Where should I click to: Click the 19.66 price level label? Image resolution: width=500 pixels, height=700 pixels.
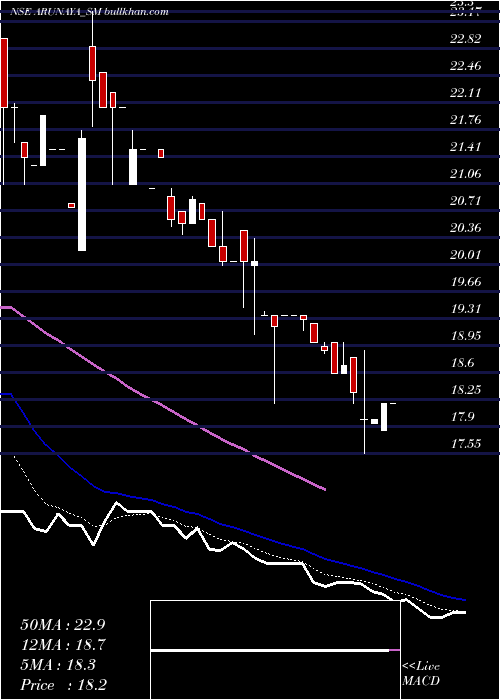click(466, 282)
